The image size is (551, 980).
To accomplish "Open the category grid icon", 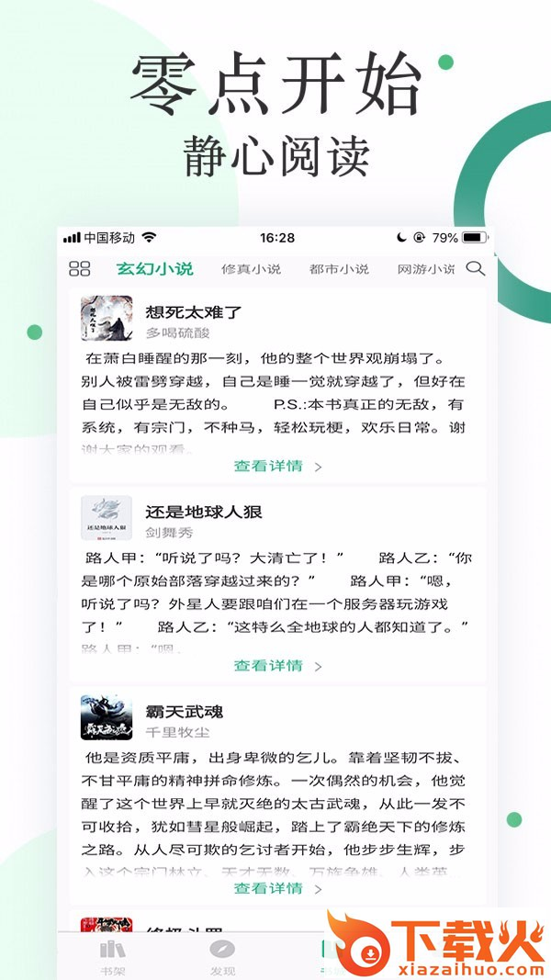I will [x=79, y=269].
